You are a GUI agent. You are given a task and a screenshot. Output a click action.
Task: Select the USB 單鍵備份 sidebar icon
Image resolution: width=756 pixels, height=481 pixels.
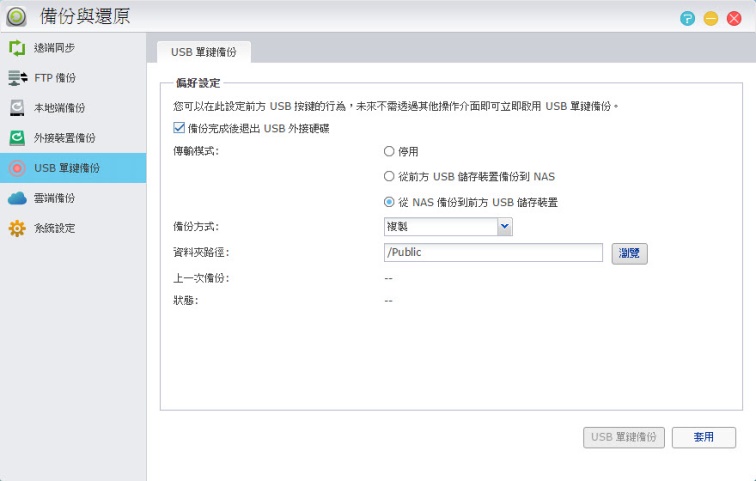click(x=16, y=167)
